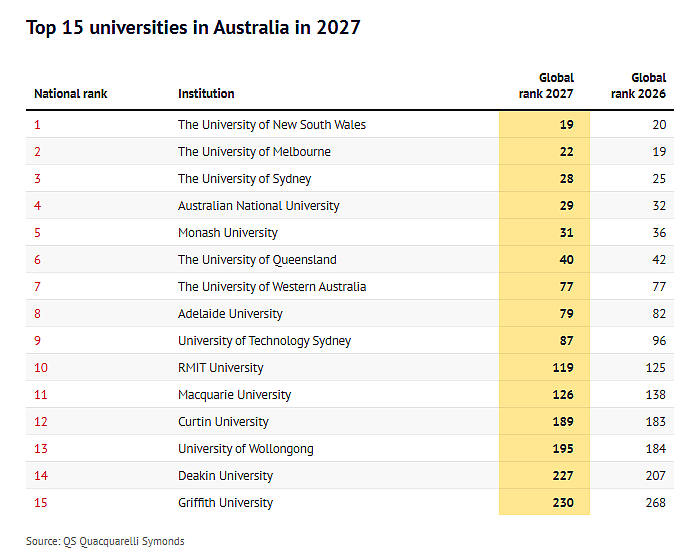This screenshot has height=558, width=695.
Task: Click 2027 rank '87' for UTS
Action: click(x=566, y=341)
